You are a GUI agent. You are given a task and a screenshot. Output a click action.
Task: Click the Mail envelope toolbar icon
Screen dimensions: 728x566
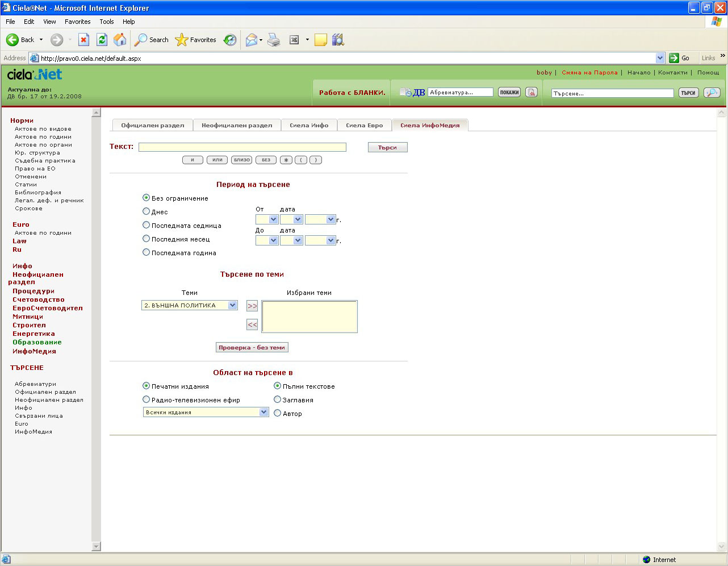pyautogui.click(x=251, y=40)
